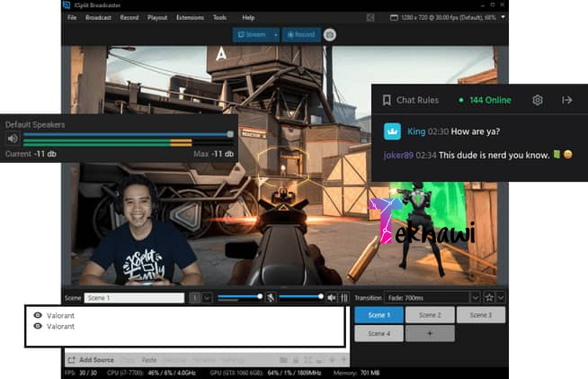This screenshot has width=588, height=379.
Task: Open the Record menu in menu bar
Action: [129, 18]
